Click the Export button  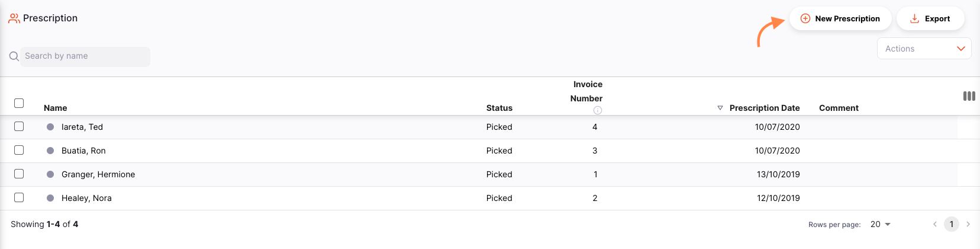point(930,18)
